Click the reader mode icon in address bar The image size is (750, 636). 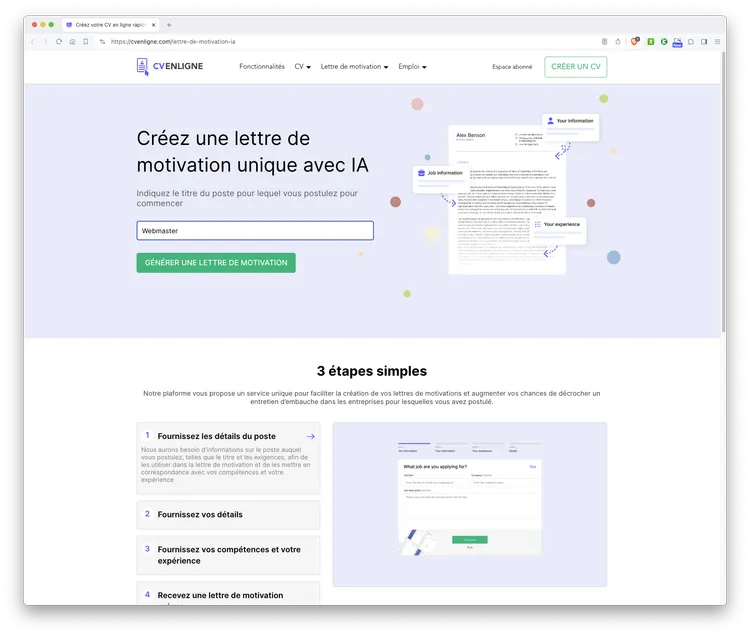[x=605, y=42]
